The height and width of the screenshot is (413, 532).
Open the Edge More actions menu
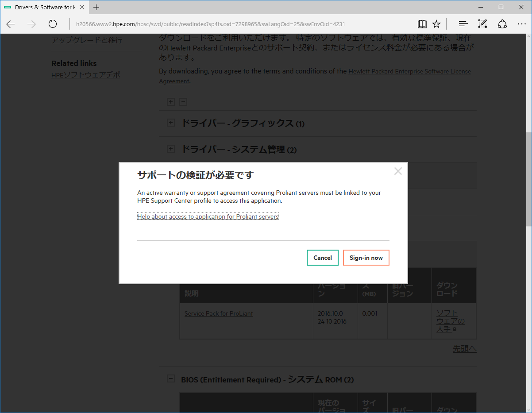(x=521, y=24)
